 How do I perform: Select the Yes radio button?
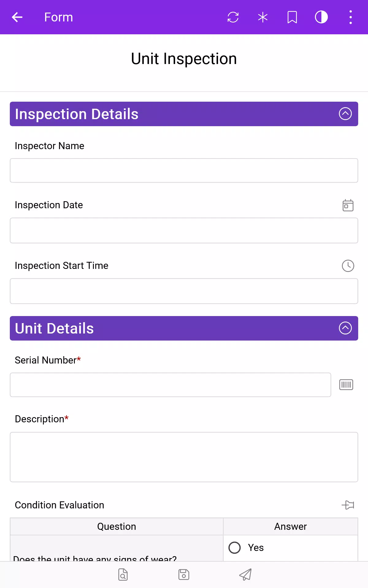tap(235, 548)
